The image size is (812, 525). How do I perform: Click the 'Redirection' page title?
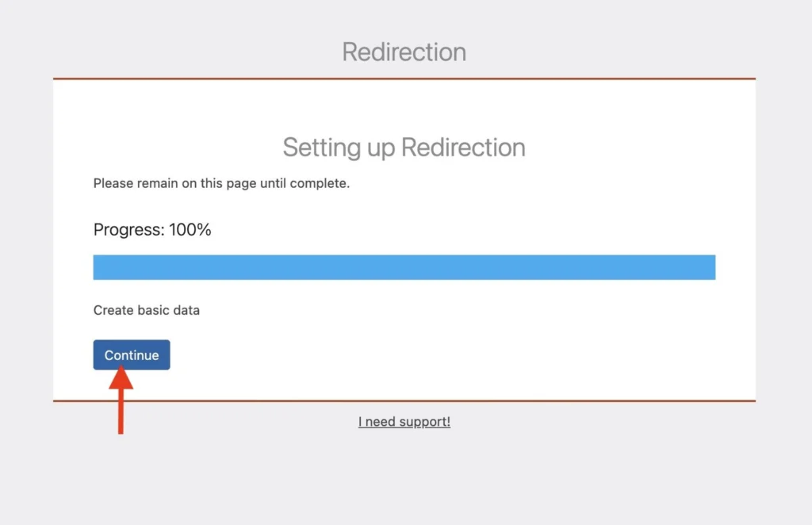click(404, 52)
